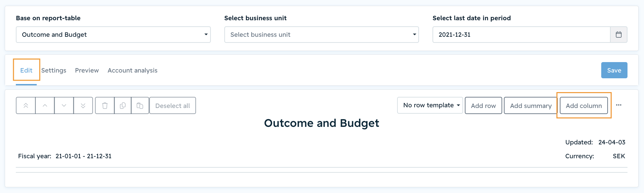
Task: Open the Settings tab
Action: click(54, 70)
